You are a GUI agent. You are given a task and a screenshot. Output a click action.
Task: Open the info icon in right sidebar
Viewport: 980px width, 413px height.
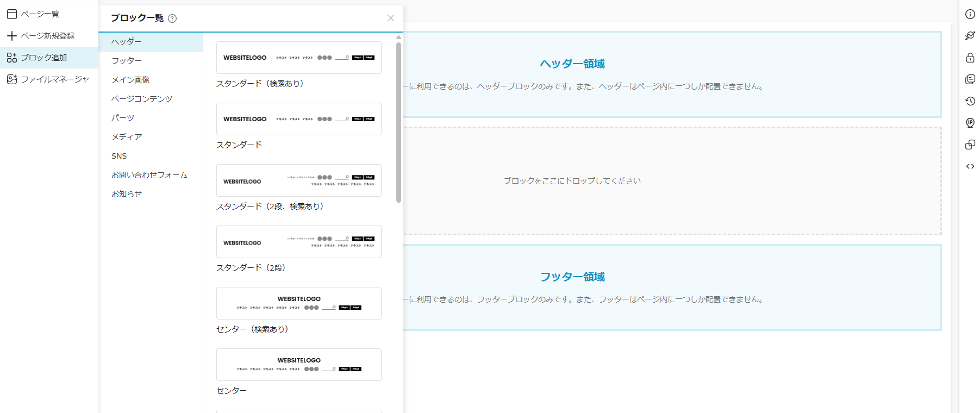click(x=970, y=14)
